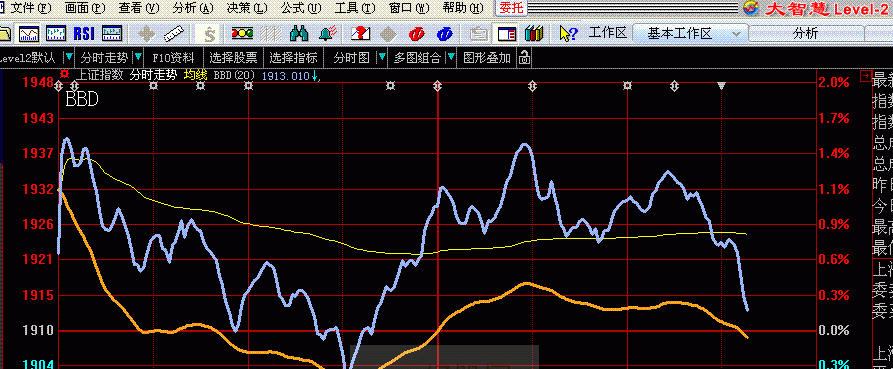The image size is (893, 369).
Task: Click the BBD label on chart
Action: [82, 100]
